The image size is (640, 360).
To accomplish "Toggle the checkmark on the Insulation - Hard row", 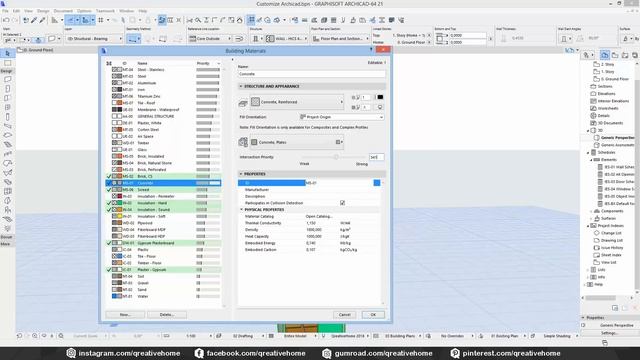I will coord(109,203).
